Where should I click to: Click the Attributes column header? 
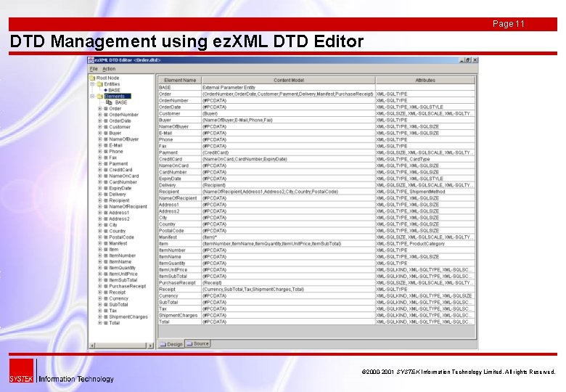(424, 80)
